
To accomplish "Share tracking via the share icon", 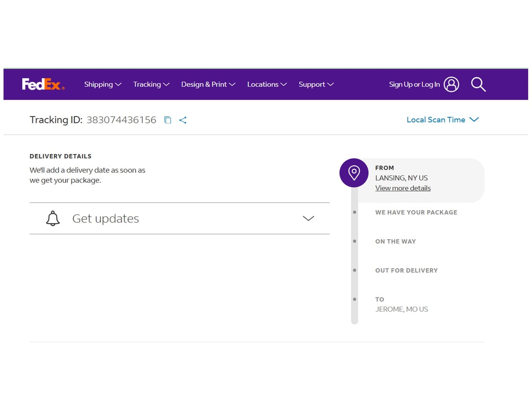I will [x=183, y=120].
